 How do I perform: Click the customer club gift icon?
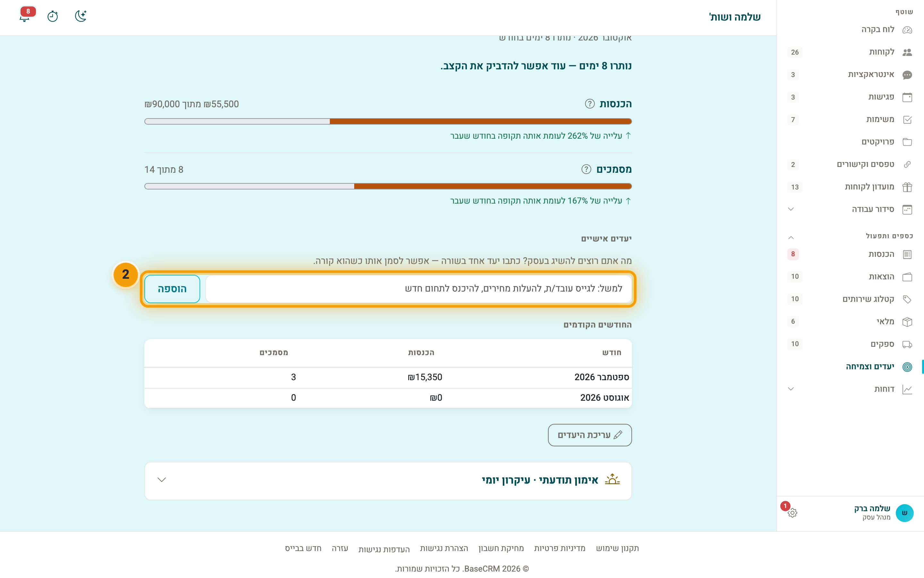coord(907,187)
